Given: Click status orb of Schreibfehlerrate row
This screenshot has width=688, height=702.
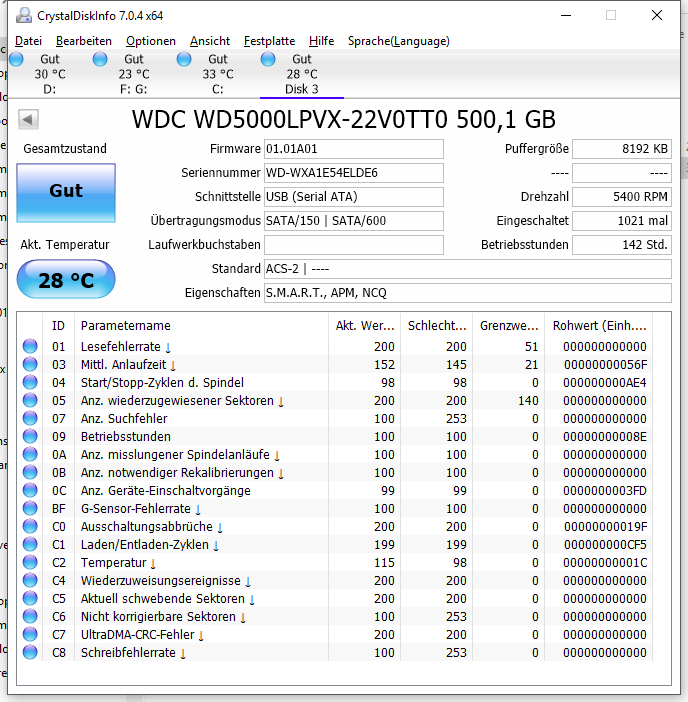Looking at the screenshot, I should [30, 652].
